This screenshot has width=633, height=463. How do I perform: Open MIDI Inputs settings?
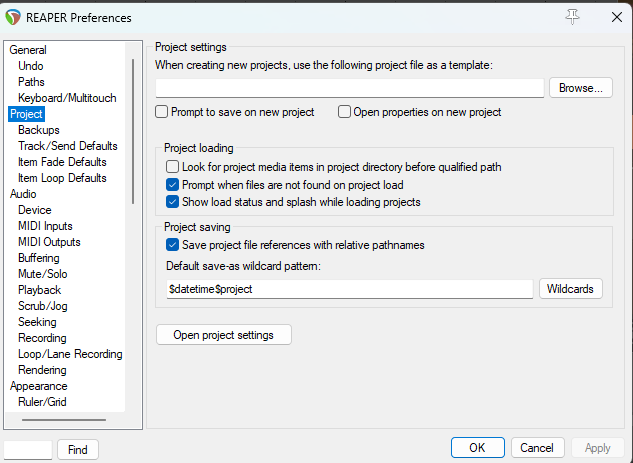click(x=45, y=226)
